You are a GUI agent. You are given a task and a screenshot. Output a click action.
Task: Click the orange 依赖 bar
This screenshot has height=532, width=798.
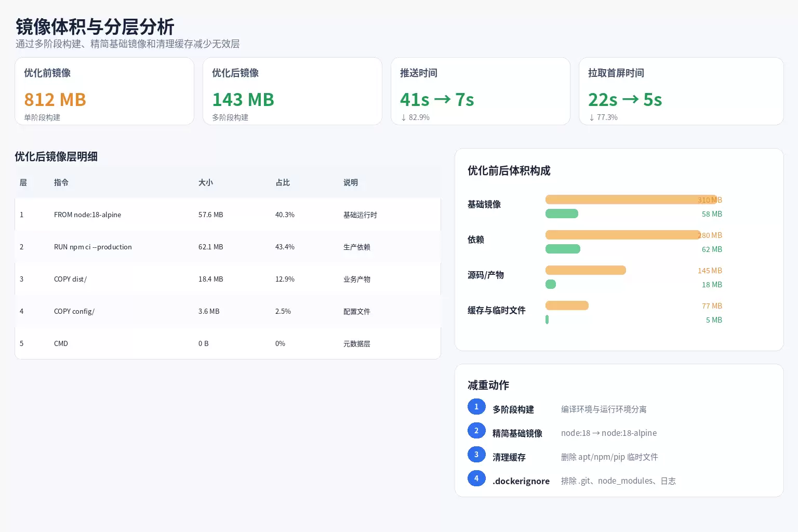click(623, 235)
